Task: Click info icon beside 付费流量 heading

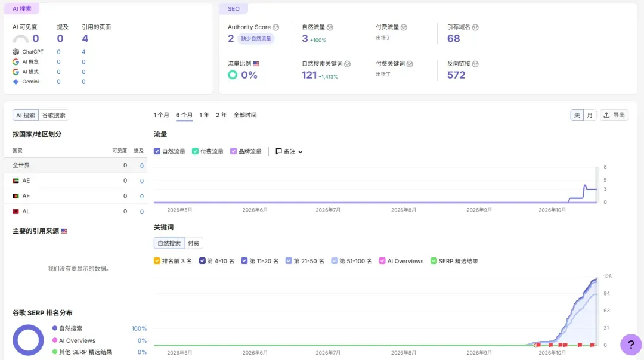Action: point(404,27)
